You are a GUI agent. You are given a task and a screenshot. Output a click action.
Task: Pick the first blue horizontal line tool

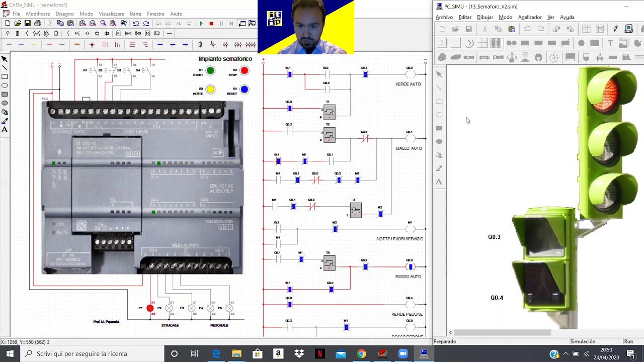(x=160, y=45)
